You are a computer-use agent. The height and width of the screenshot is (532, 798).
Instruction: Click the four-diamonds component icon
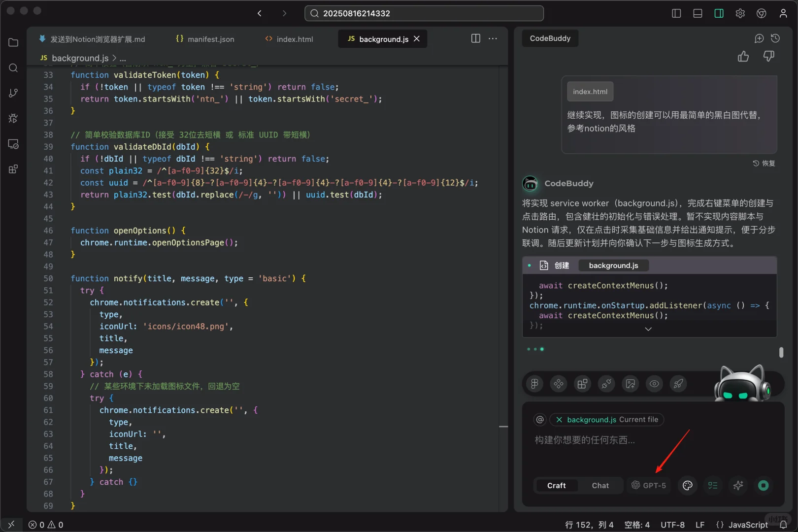[x=559, y=384]
